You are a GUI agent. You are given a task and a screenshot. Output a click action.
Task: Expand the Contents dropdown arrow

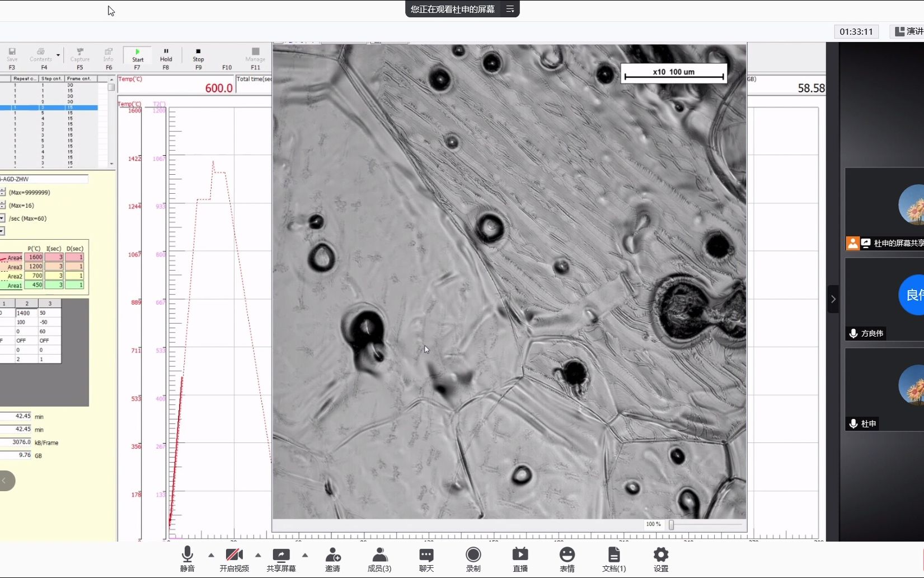tap(58, 55)
